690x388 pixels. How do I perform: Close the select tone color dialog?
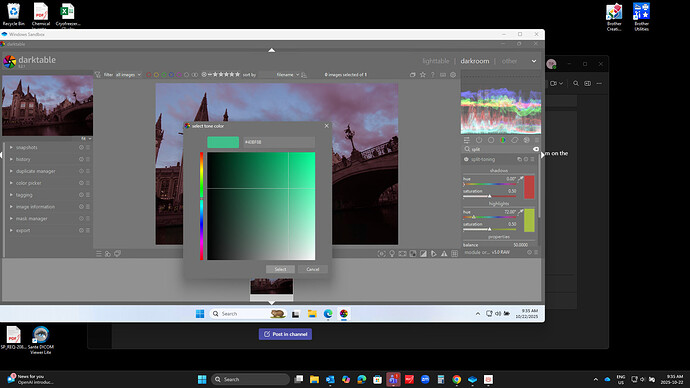(327, 126)
